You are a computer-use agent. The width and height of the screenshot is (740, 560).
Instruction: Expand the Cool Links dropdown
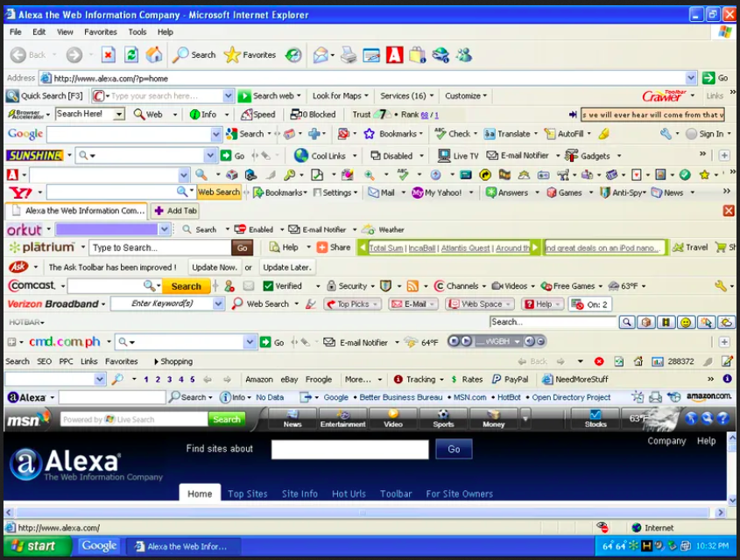[x=355, y=156]
